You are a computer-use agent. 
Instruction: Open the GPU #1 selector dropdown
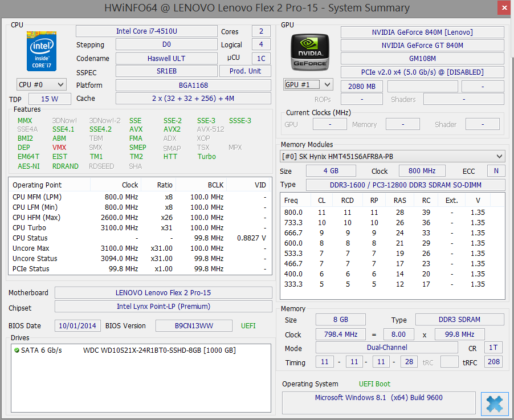point(308,84)
